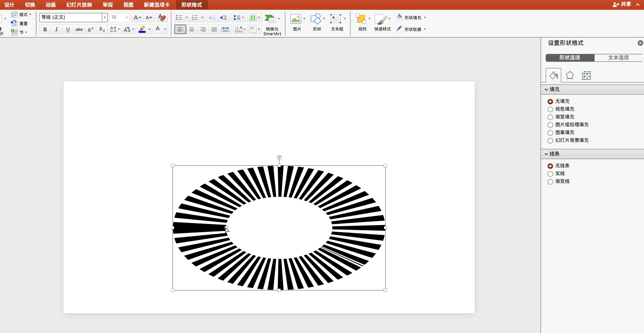Apply underline to text

[x=68, y=29]
